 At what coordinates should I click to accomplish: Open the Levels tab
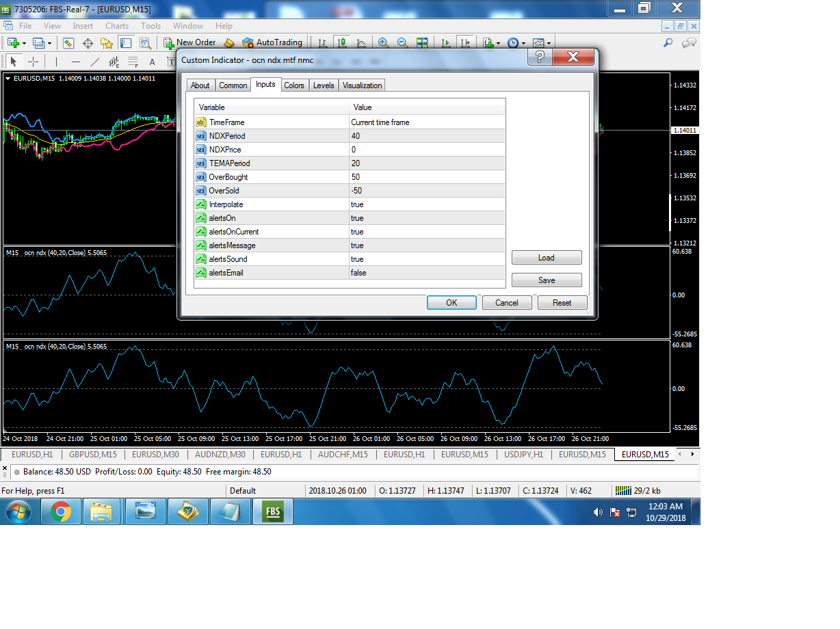click(324, 85)
